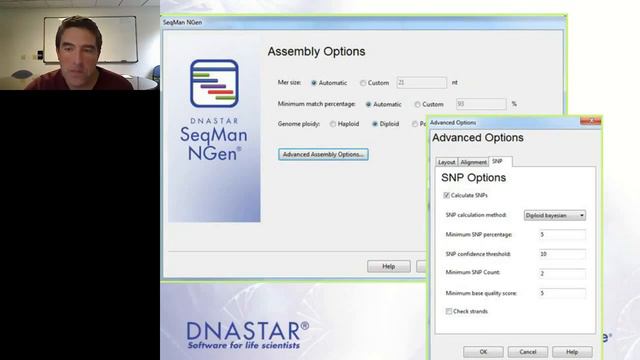
Task: Click the 'Minimum SNP percentage:' label
Action: (x=479, y=235)
